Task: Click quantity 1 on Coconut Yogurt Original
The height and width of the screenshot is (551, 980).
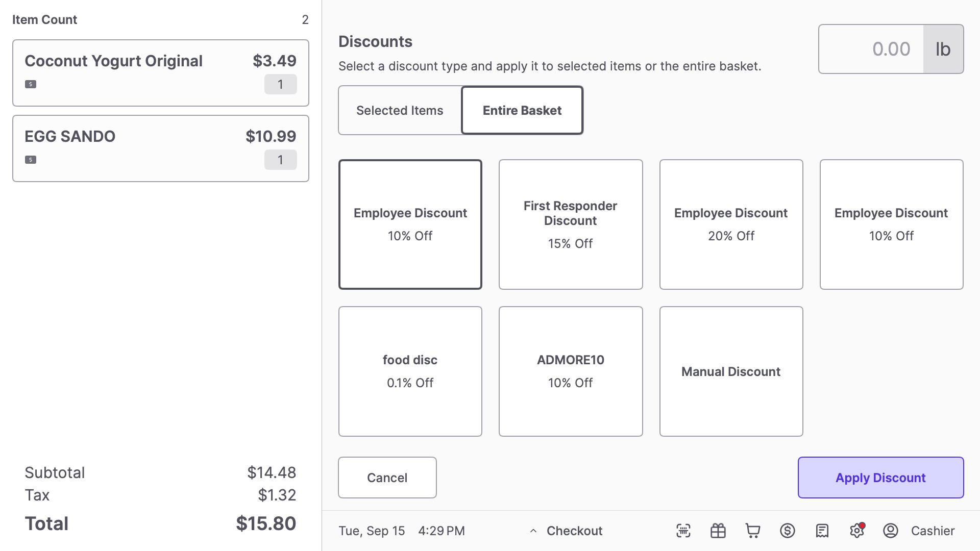Action: tap(281, 84)
